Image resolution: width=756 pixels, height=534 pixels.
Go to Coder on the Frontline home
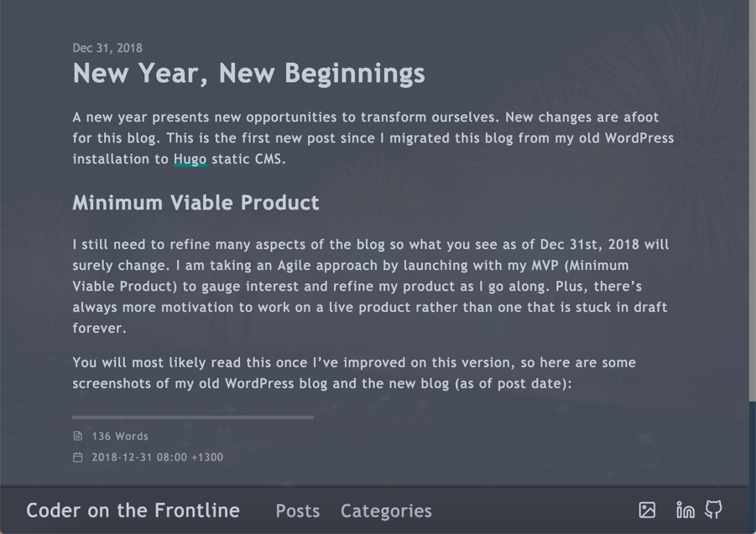tap(133, 511)
